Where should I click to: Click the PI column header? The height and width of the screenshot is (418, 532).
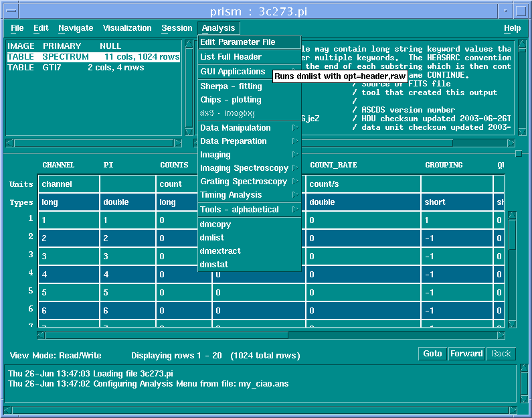click(x=108, y=165)
